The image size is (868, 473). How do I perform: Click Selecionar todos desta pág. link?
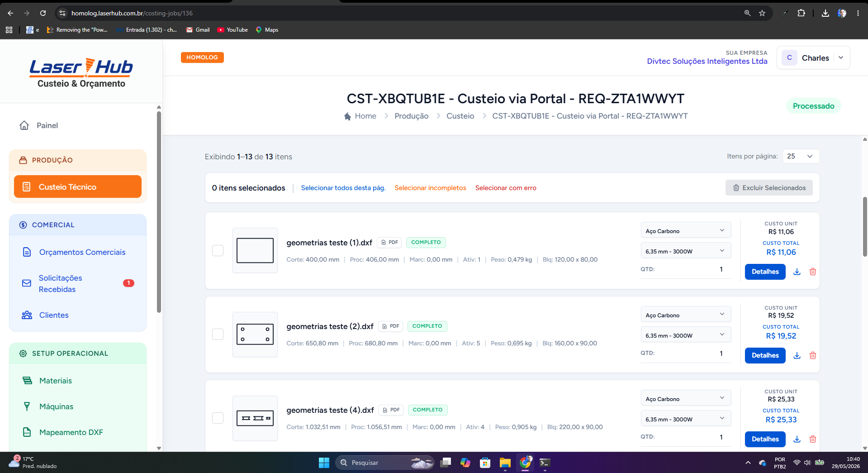(x=343, y=188)
